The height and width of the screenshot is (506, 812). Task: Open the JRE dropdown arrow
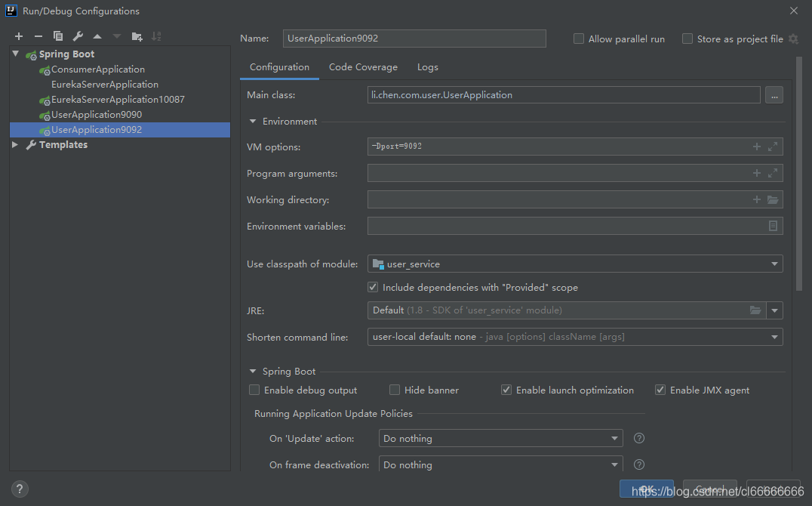[x=774, y=310]
